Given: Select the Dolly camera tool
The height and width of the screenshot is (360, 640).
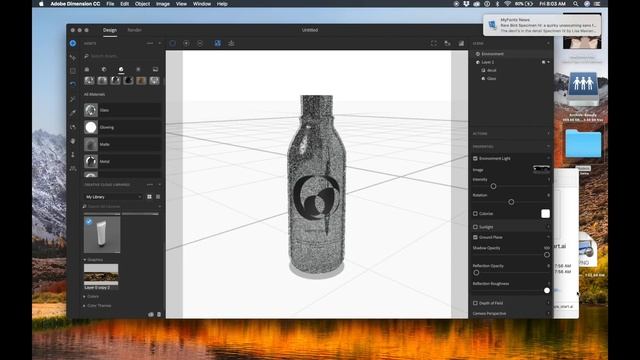Looking at the screenshot, I should point(73,155).
